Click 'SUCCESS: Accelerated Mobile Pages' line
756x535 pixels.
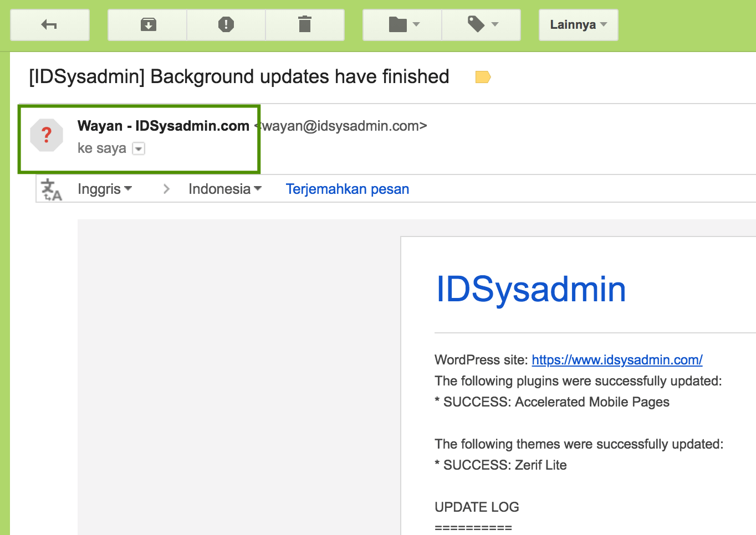[552, 402]
